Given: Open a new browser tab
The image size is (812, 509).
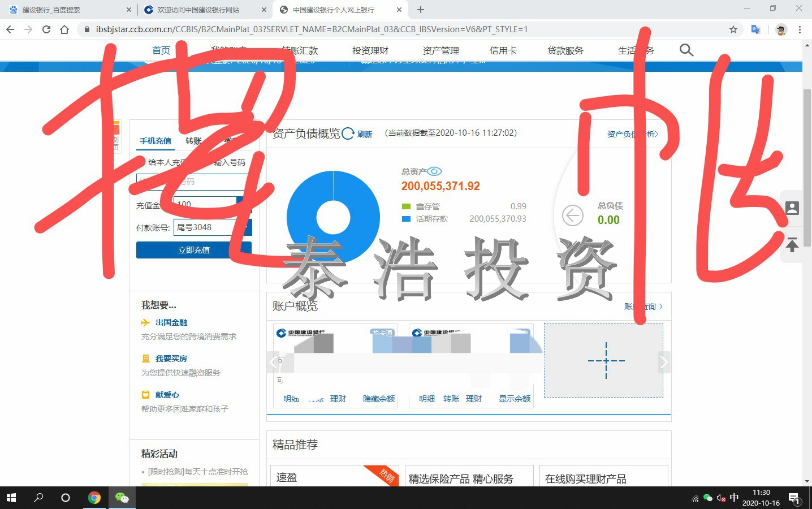Looking at the screenshot, I should click(421, 10).
